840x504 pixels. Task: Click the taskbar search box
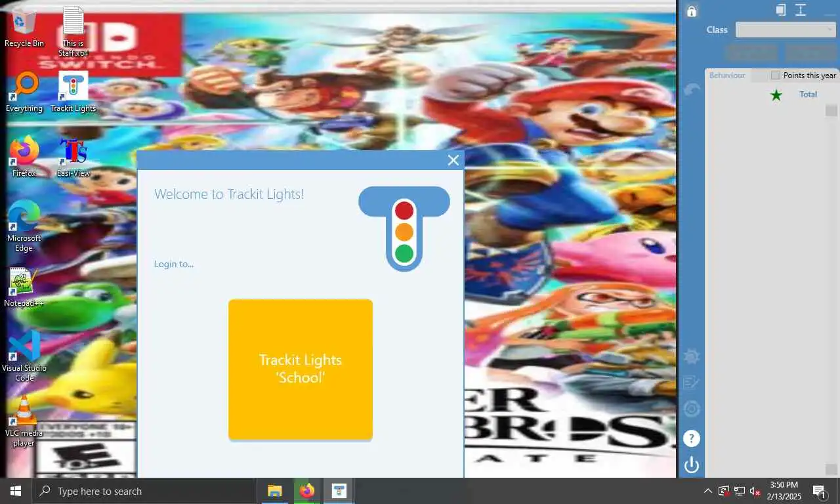coord(144,491)
